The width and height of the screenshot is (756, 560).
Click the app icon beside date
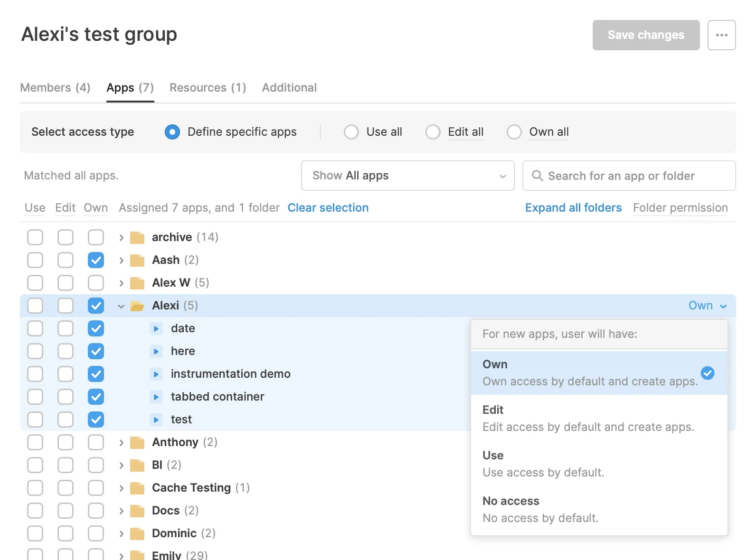pos(156,328)
